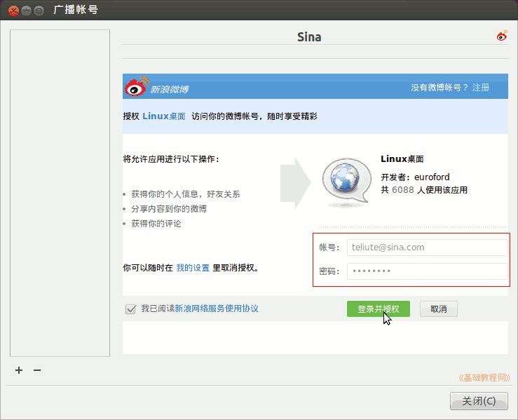Add an account with the plus button
Screen dimensions: 518x420
[x=19, y=370]
